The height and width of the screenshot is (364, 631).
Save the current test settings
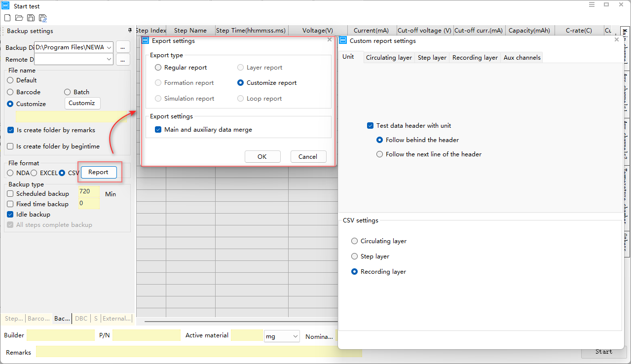31,18
